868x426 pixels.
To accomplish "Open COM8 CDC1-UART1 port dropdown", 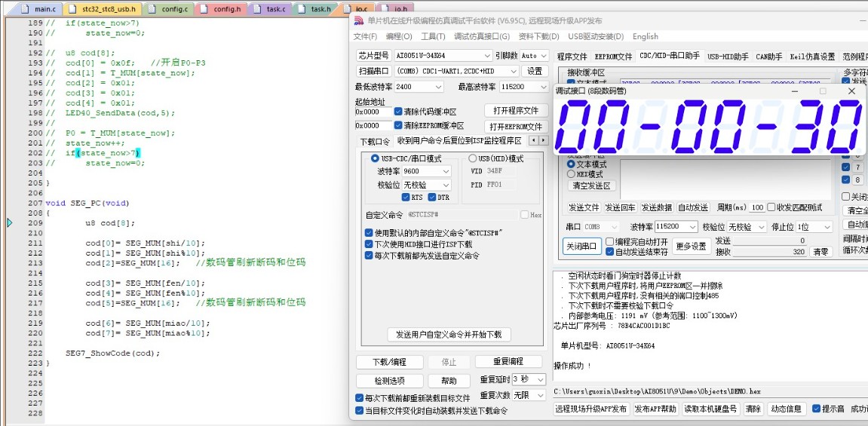I will (x=457, y=71).
